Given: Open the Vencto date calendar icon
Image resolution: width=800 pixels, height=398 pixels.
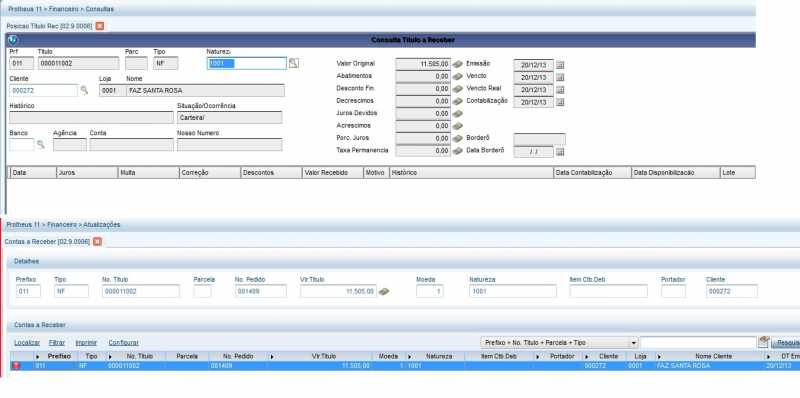Looking at the screenshot, I should click(560, 77).
